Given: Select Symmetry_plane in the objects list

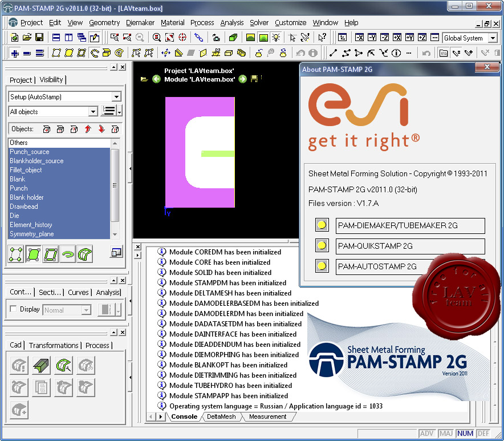Looking at the screenshot, I should [59, 234].
